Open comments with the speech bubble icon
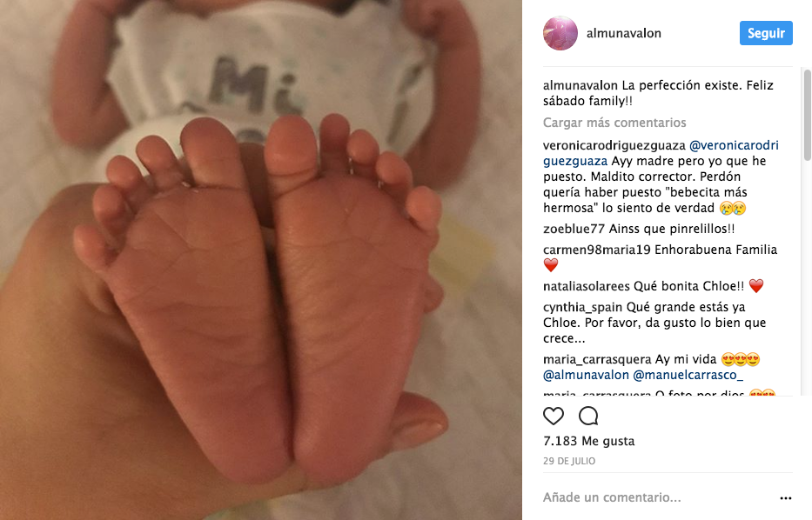This screenshot has width=812, height=520. point(588,416)
